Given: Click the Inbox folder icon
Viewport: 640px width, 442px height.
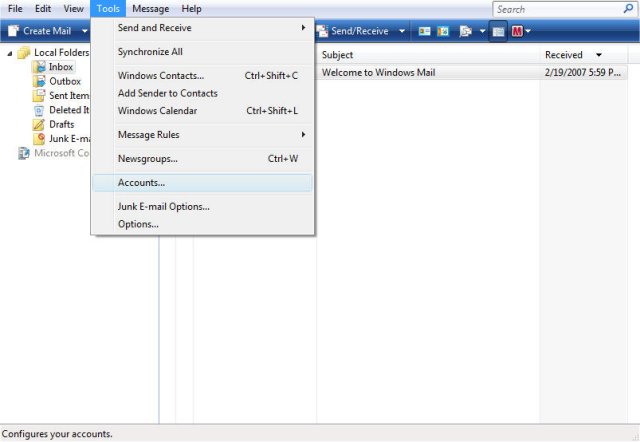Looking at the screenshot, I should point(40,67).
